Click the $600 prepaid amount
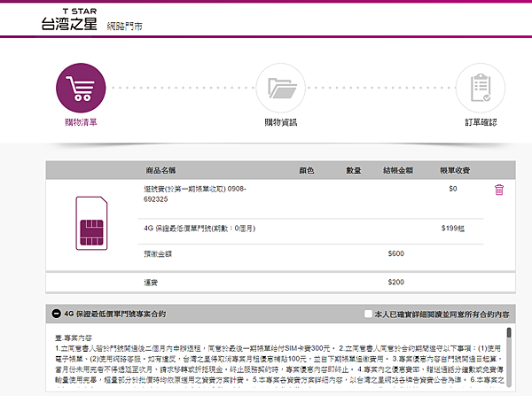The image size is (532, 396). pyautogui.click(x=396, y=253)
